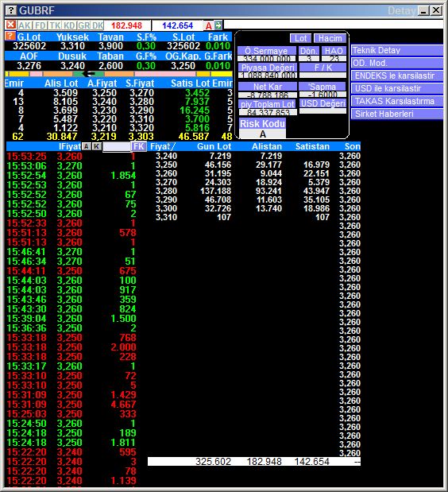Click the empty input field next to the K button
This screenshot has width=448, height=492.
(x=116, y=146)
